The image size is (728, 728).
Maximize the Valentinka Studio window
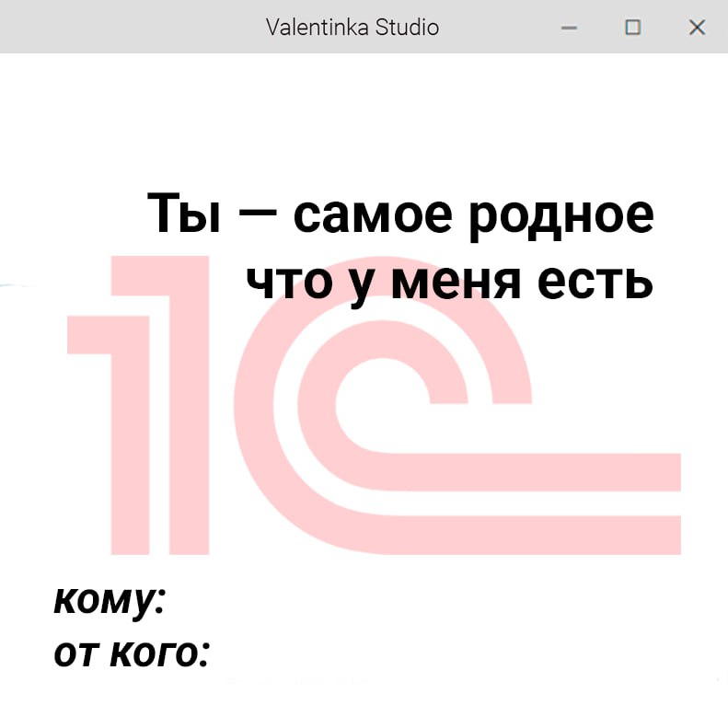tap(633, 28)
